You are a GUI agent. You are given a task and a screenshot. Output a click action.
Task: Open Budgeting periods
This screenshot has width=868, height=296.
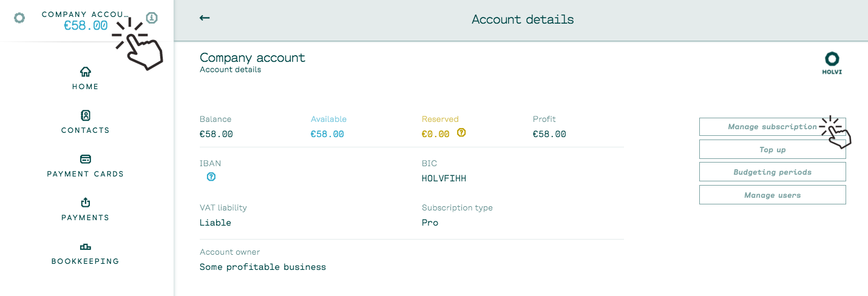click(772, 172)
